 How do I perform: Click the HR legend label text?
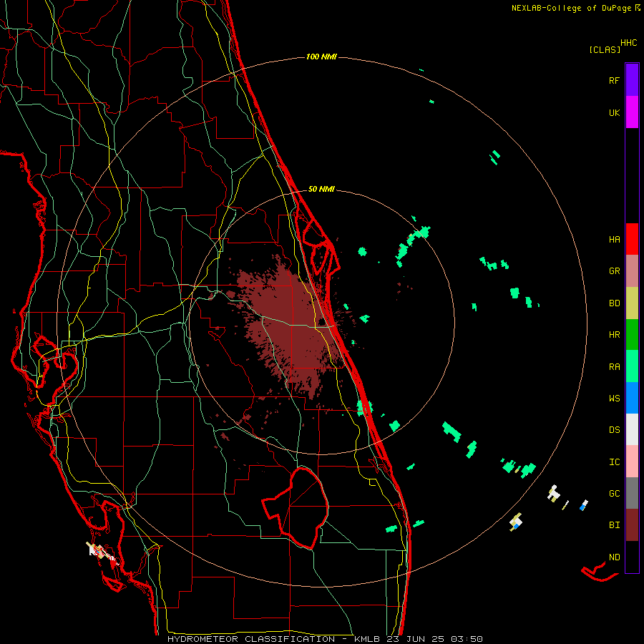point(614,335)
